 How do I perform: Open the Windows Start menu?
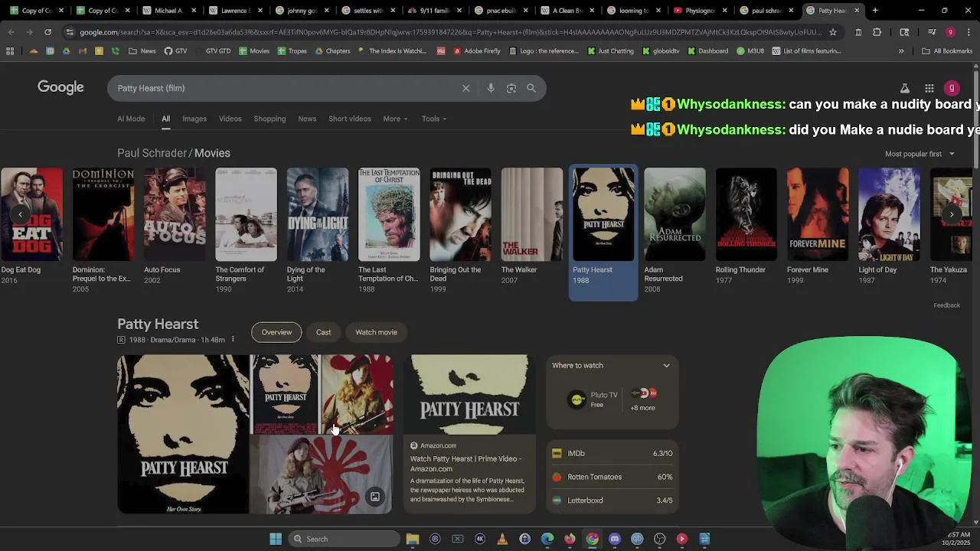[276, 539]
